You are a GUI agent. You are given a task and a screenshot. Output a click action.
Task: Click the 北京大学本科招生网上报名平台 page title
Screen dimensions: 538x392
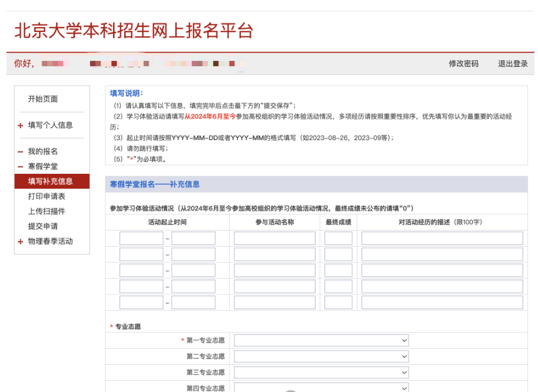[x=134, y=31]
